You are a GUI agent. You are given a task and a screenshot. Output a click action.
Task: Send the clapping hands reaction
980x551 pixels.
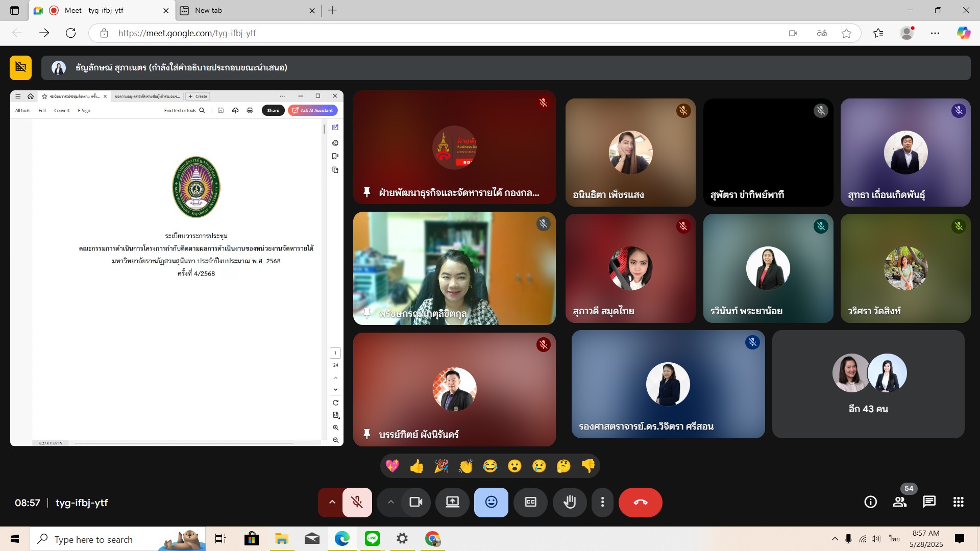click(x=465, y=466)
